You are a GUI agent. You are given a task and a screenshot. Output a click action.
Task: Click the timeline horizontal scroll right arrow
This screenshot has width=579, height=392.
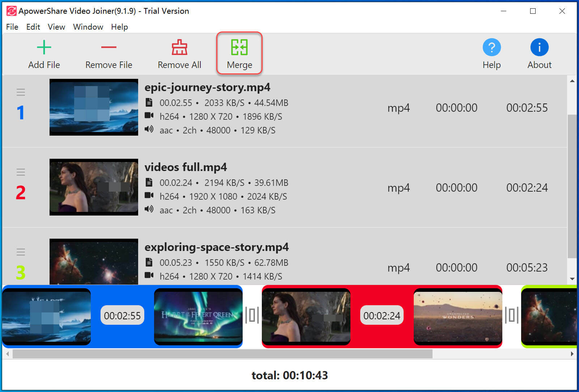click(x=572, y=354)
